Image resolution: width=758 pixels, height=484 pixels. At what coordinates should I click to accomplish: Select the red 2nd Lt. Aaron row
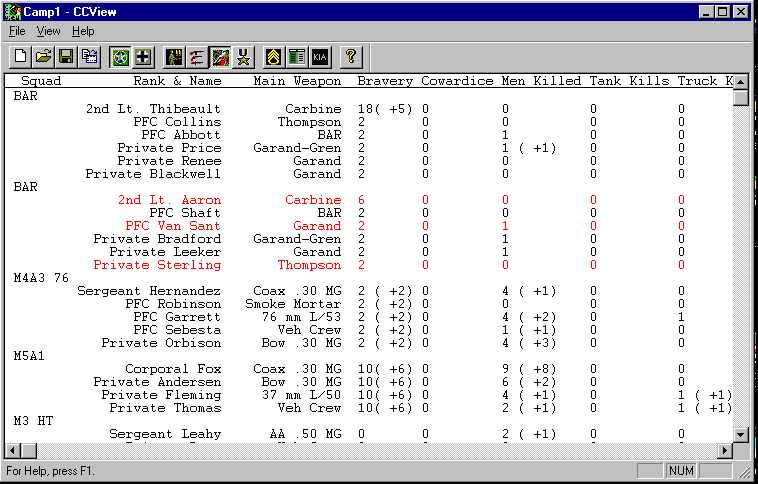click(x=368, y=200)
